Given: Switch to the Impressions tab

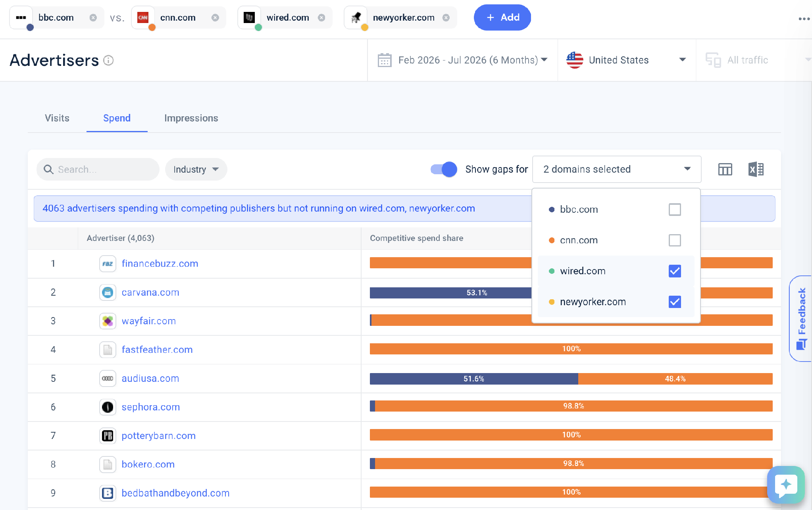Looking at the screenshot, I should tap(191, 118).
